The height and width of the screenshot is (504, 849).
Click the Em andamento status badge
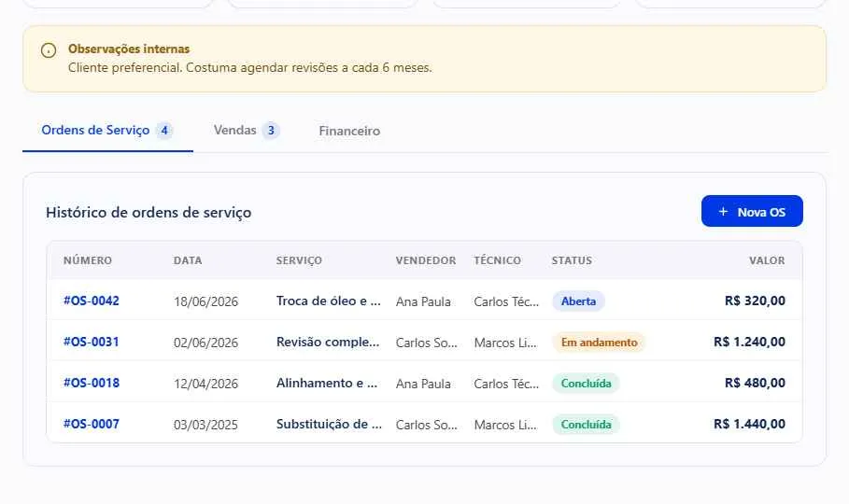click(599, 343)
